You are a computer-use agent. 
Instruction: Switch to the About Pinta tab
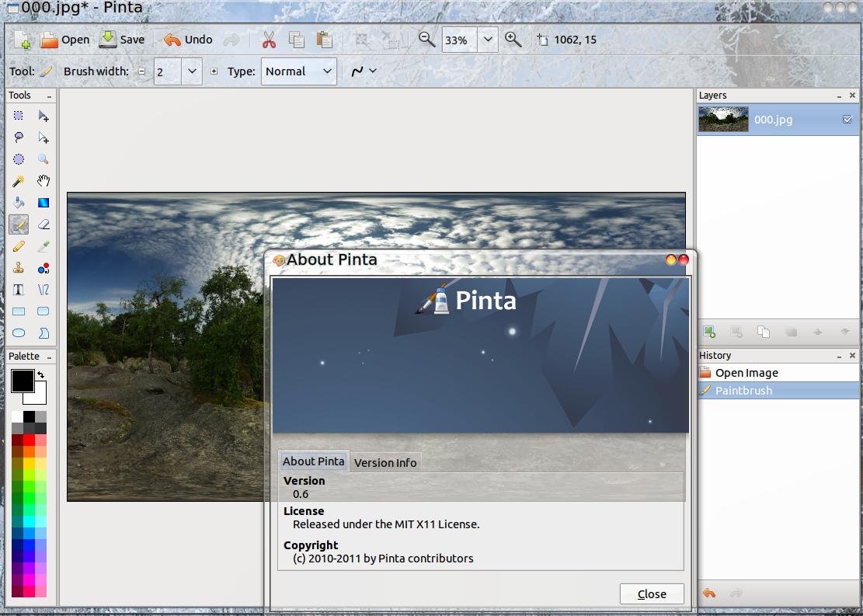[314, 461]
